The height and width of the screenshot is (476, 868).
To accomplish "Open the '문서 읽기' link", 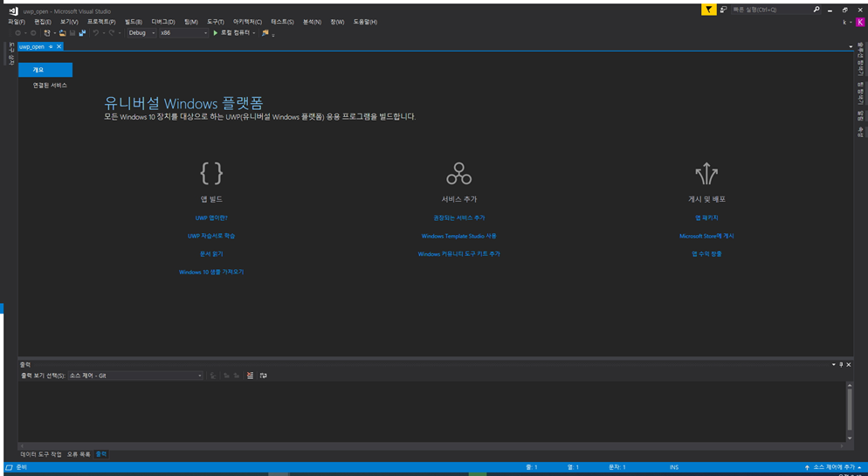I will (211, 253).
